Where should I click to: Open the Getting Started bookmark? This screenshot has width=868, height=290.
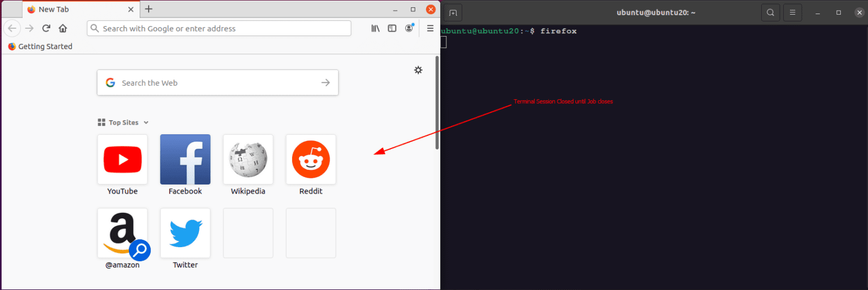[40, 46]
